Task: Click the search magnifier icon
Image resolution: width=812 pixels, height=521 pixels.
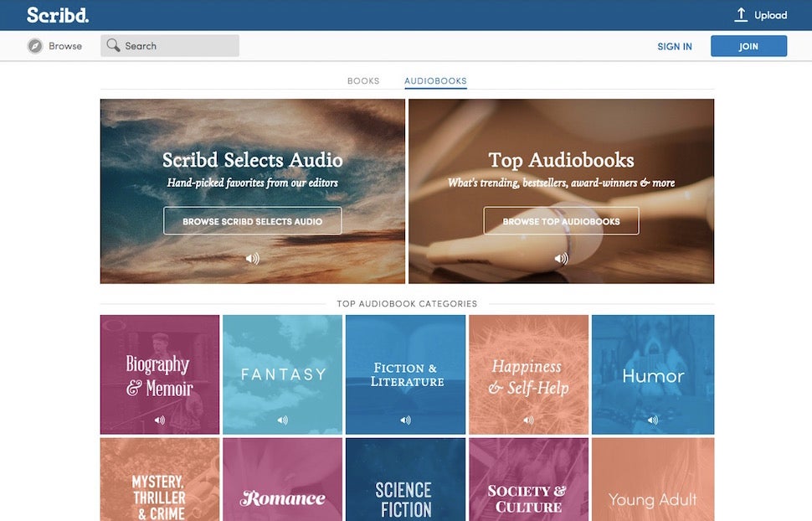Action: click(113, 45)
